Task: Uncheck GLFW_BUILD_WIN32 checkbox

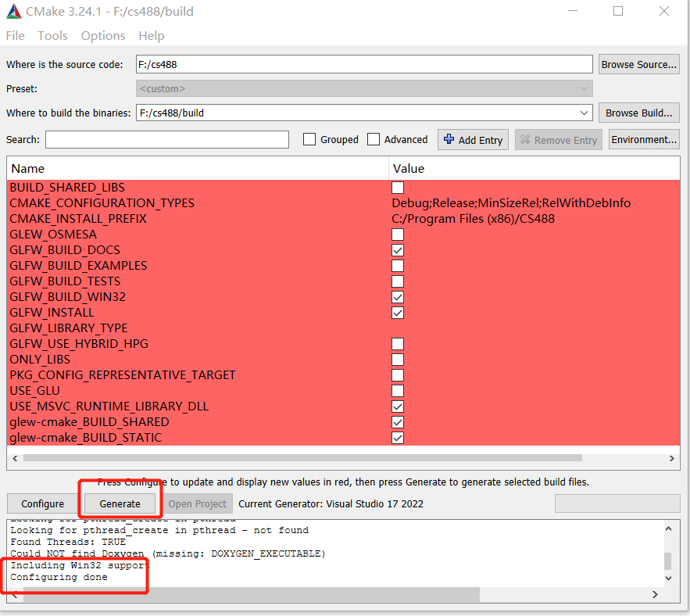Action: pyautogui.click(x=398, y=297)
